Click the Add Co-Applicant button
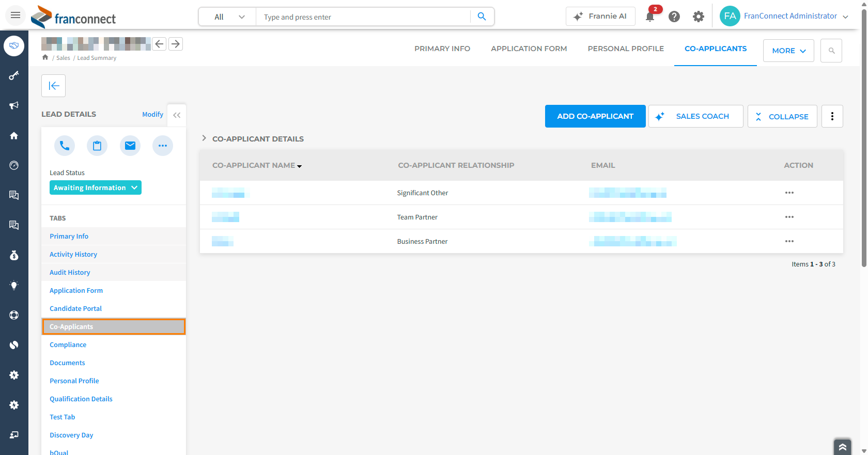Viewport: 868px width, 455px height. click(x=595, y=116)
